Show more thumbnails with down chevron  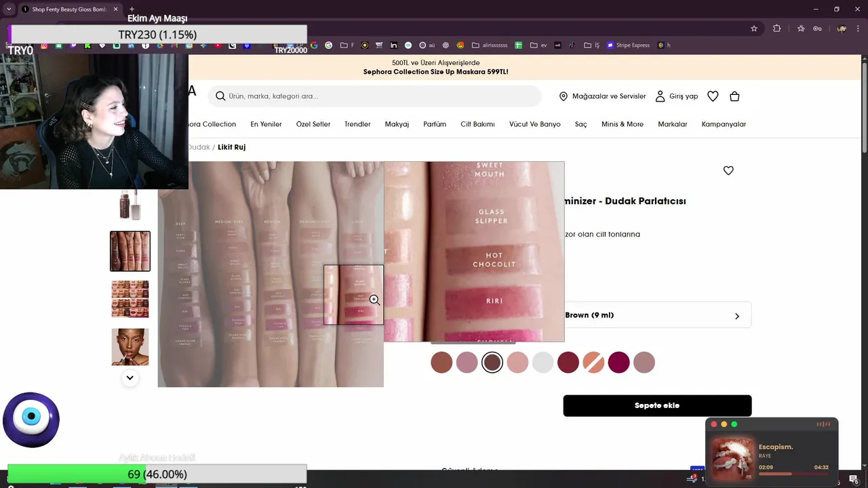point(130,378)
